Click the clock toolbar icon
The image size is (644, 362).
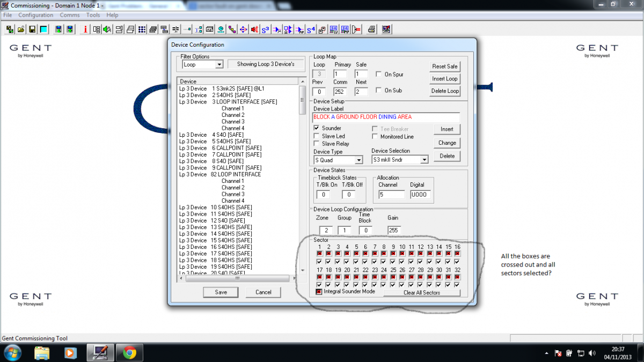[x=221, y=29]
